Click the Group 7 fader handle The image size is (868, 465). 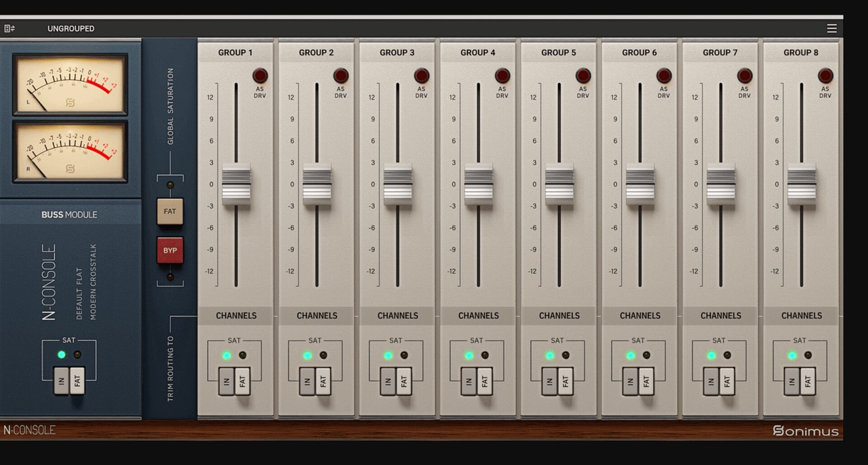[x=721, y=184]
